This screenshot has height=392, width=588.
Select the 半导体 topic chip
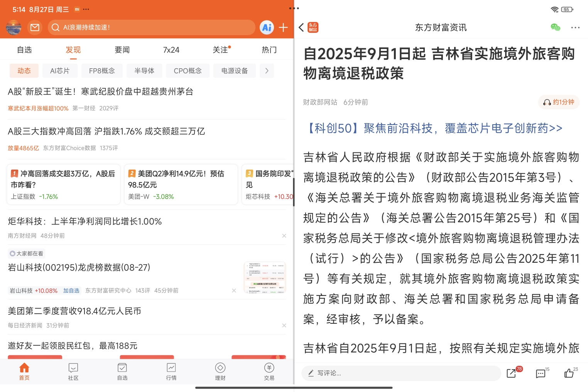(x=144, y=71)
